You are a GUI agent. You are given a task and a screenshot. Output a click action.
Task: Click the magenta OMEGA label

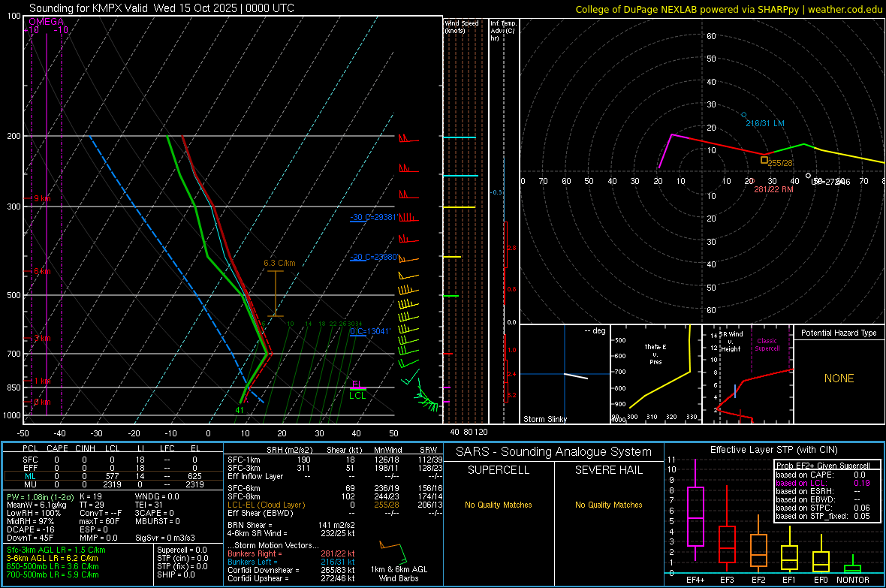pos(47,22)
